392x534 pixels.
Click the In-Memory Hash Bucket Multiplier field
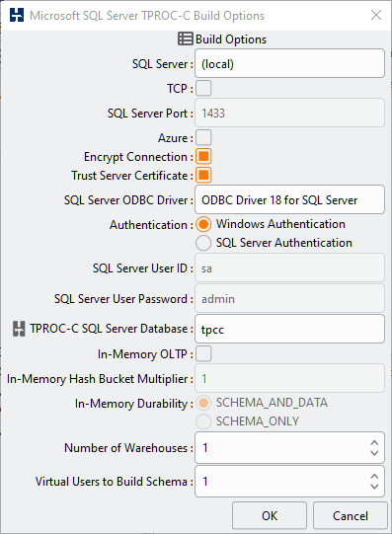290,378
